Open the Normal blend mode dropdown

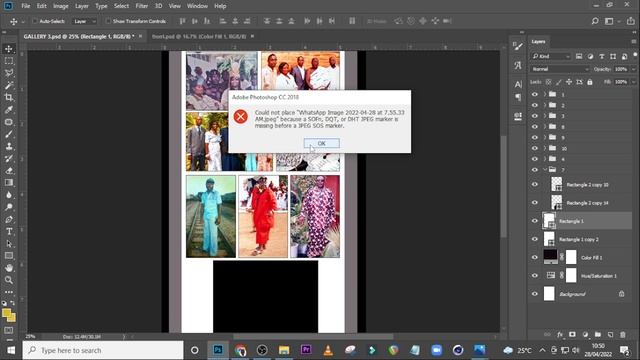point(560,69)
